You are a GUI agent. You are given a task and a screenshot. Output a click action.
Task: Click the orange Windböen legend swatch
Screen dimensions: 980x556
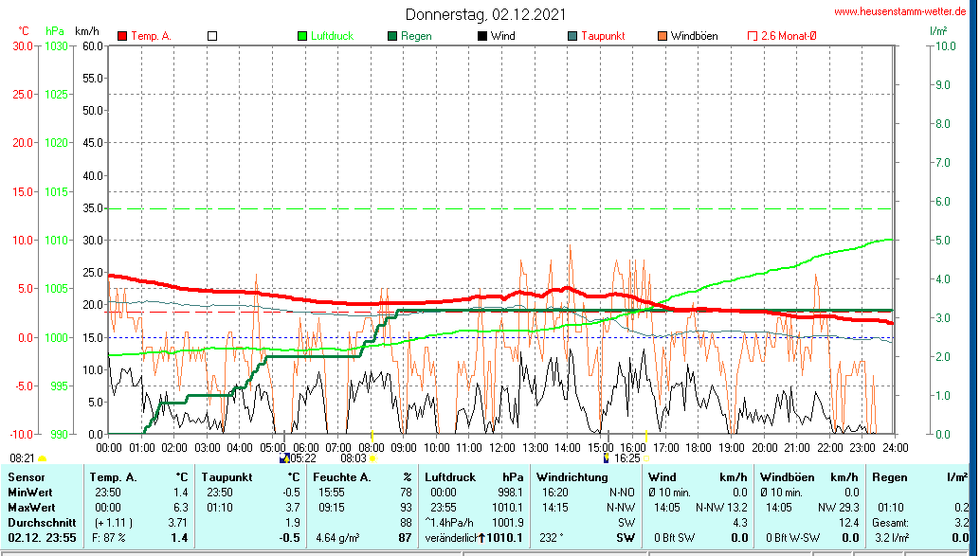pyautogui.click(x=662, y=36)
